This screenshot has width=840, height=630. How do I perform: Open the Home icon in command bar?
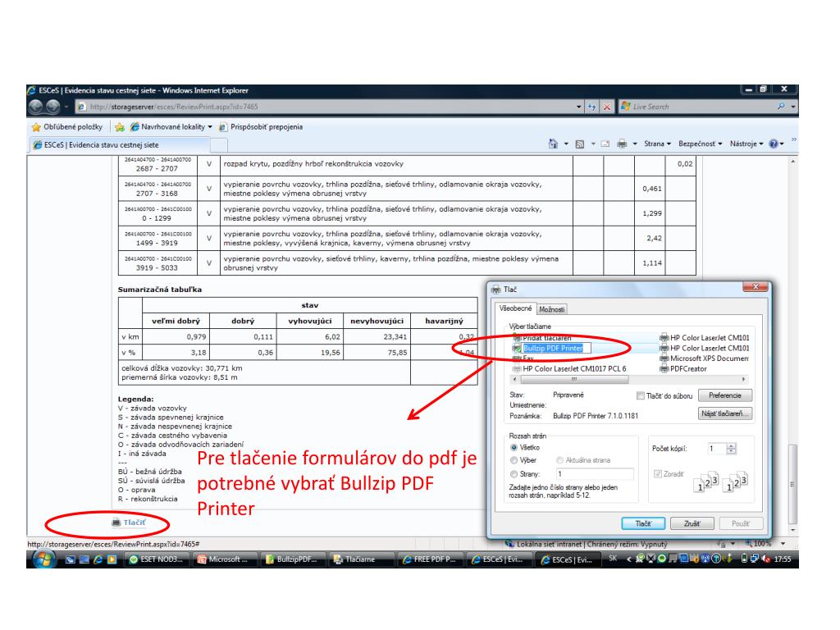pos(553,144)
